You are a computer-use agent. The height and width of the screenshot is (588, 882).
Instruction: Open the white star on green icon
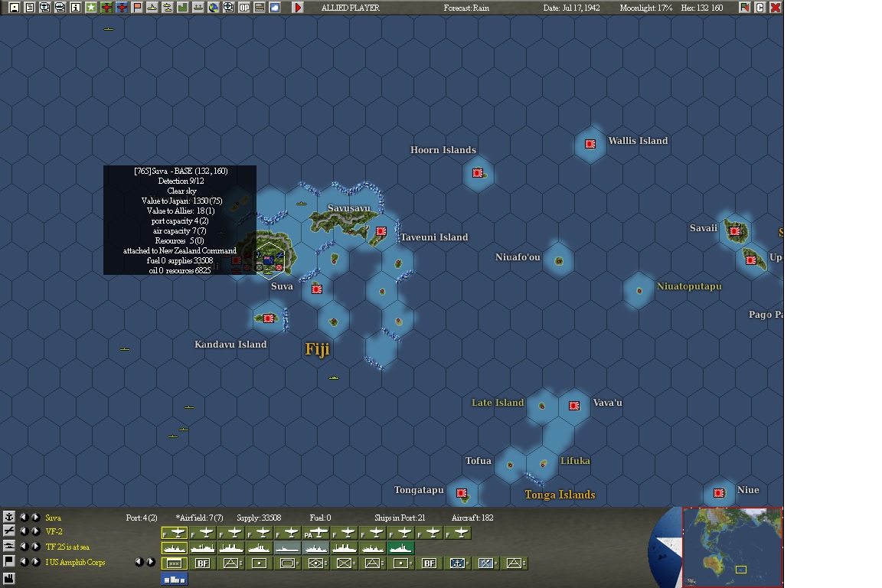coord(90,8)
